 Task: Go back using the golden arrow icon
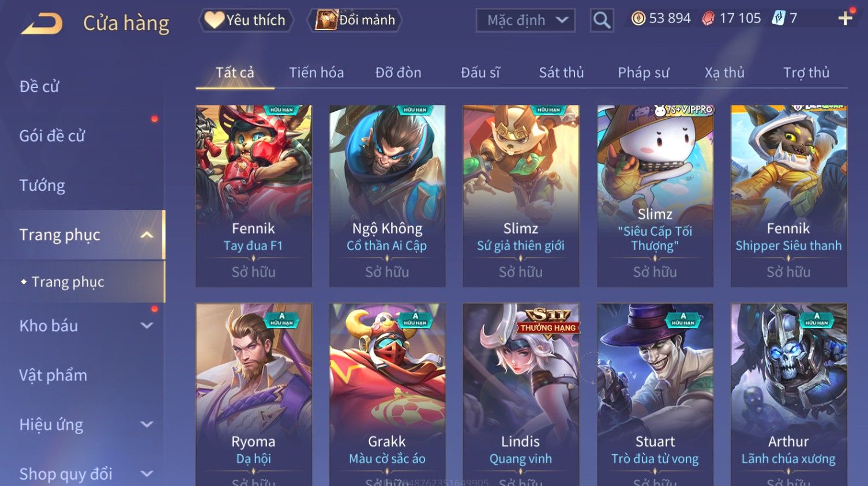click(x=42, y=24)
